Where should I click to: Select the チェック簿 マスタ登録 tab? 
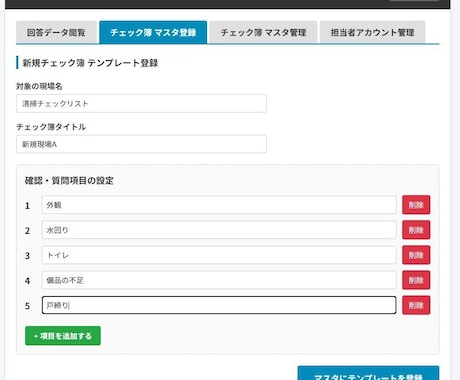pyautogui.click(x=153, y=32)
